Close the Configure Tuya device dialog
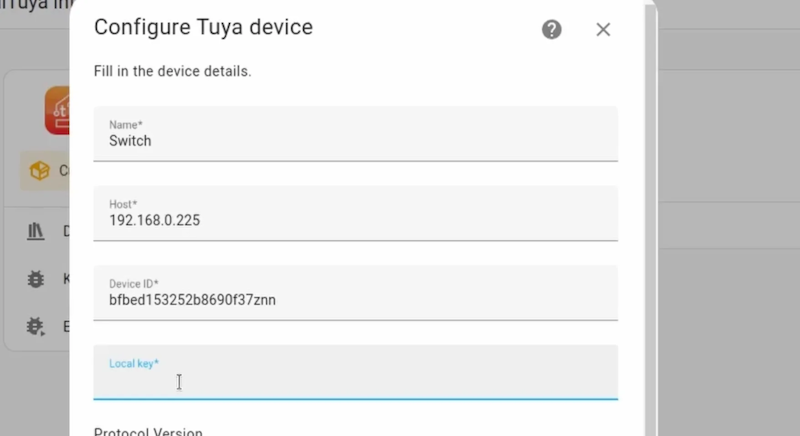The image size is (800, 436). click(x=603, y=29)
